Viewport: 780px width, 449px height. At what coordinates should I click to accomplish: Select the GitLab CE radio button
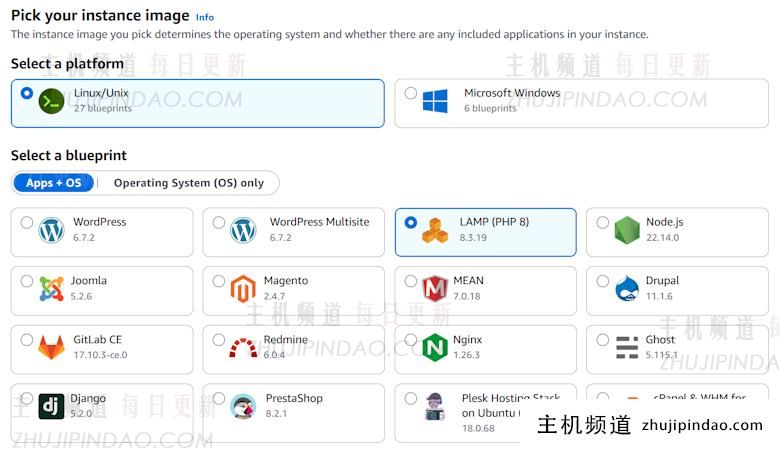(x=27, y=340)
